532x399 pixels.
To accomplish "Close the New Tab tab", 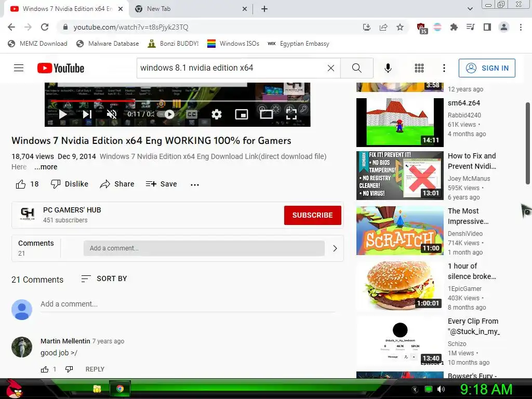I will [x=244, y=9].
